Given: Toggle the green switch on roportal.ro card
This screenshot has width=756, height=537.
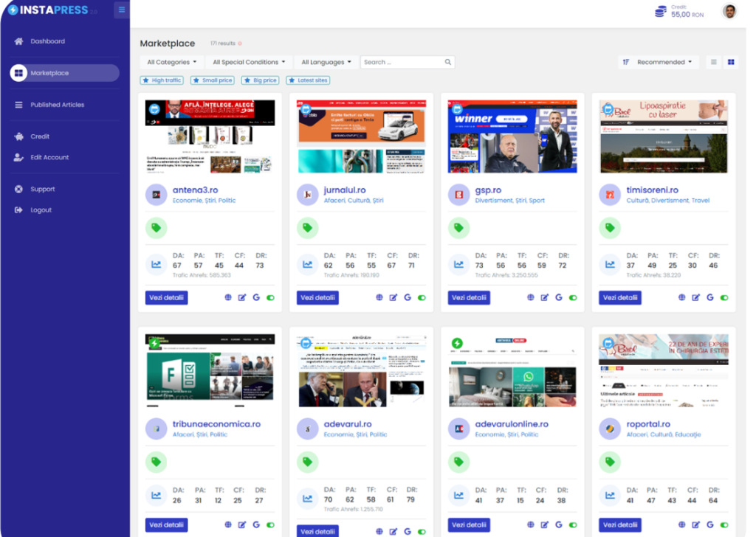Looking at the screenshot, I should pos(724,525).
